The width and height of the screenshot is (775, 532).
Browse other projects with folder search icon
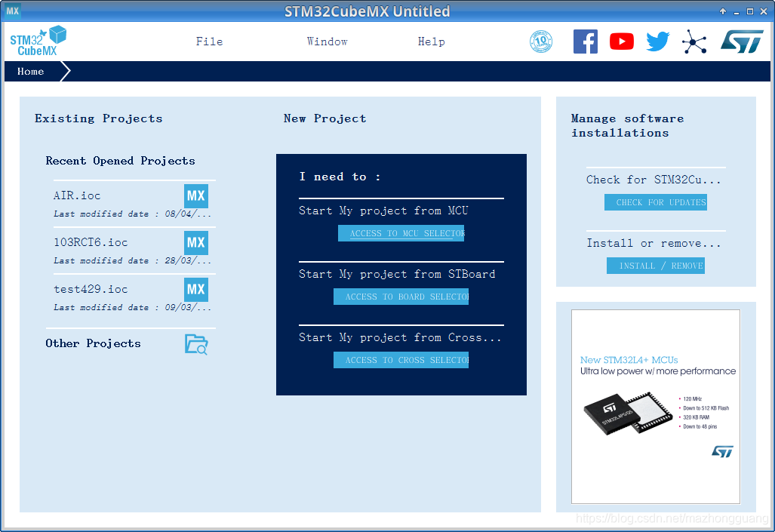click(x=196, y=344)
